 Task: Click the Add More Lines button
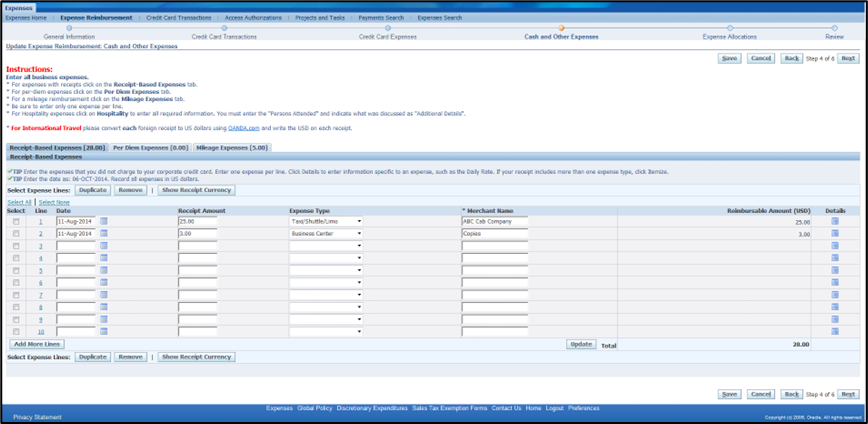tap(37, 344)
